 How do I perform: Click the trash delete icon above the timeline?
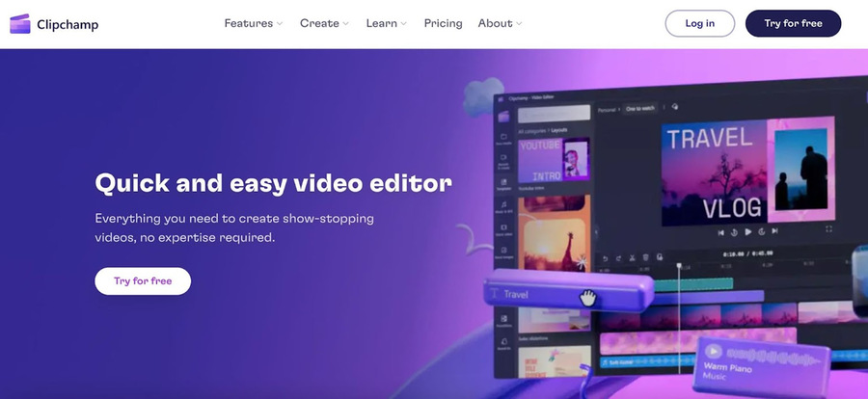coord(645,257)
